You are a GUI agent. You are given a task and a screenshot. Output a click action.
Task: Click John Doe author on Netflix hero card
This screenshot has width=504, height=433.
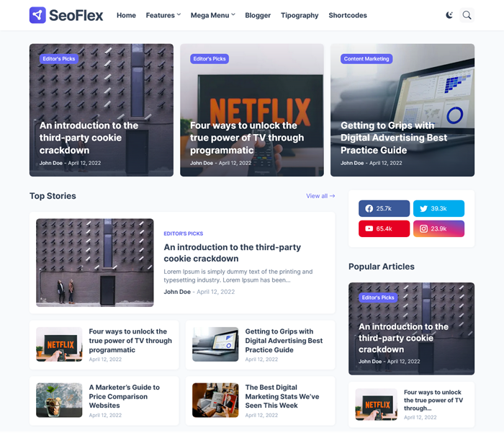click(202, 163)
